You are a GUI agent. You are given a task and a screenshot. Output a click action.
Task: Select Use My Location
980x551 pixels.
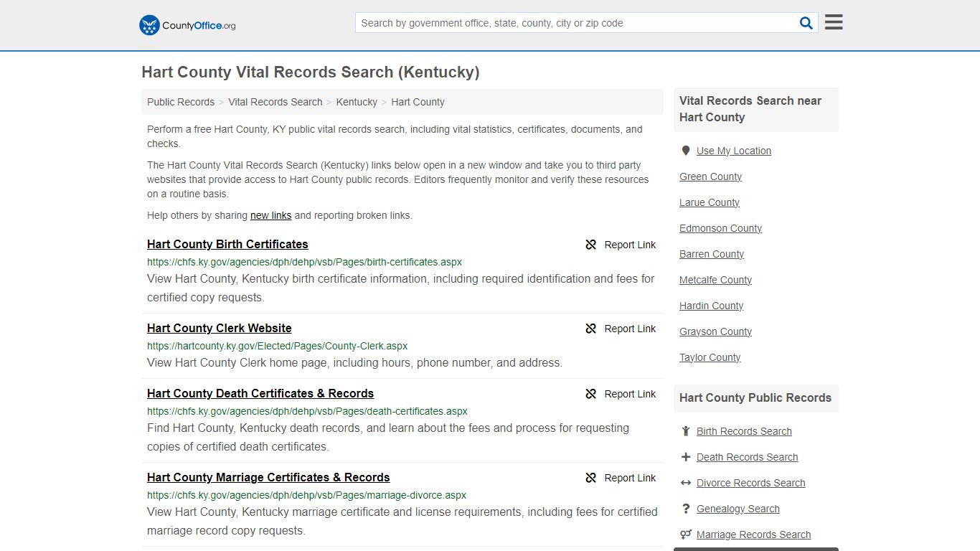pyautogui.click(x=734, y=151)
